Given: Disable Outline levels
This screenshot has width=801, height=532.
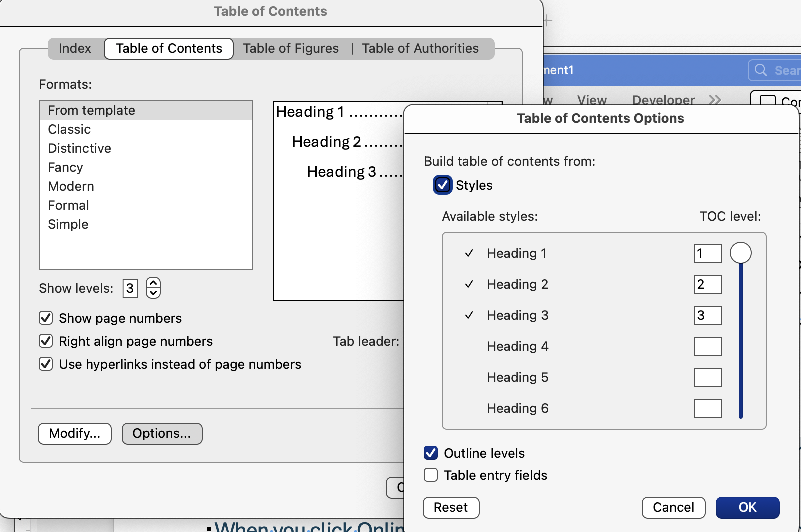Looking at the screenshot, I should 430,453.
